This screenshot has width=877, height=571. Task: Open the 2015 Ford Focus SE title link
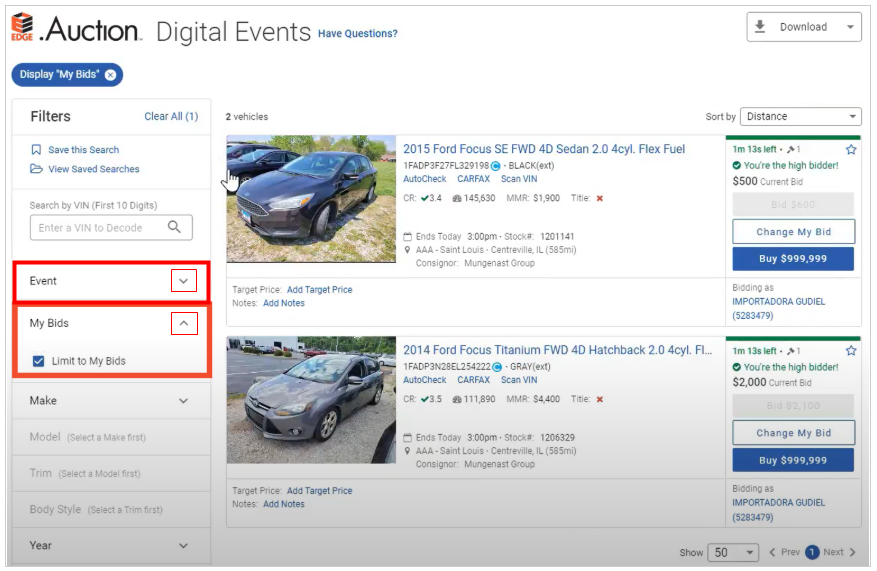point(544,149)
